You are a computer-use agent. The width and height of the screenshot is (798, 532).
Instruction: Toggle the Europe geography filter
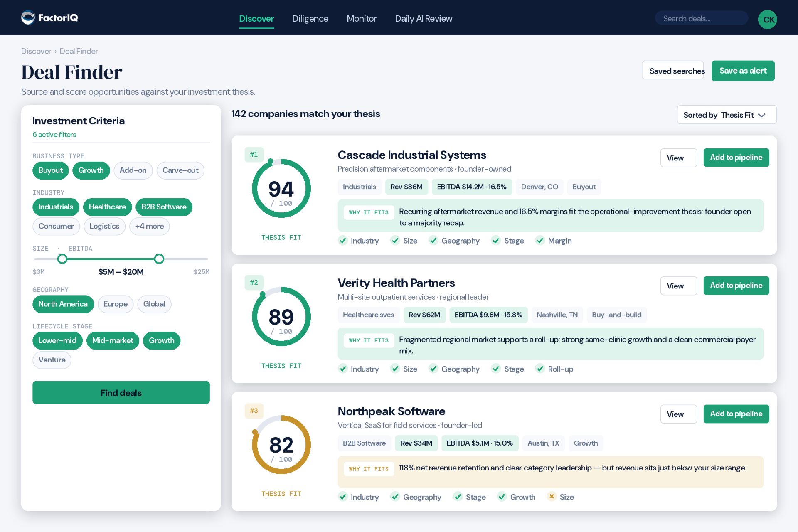coord(116,304)
